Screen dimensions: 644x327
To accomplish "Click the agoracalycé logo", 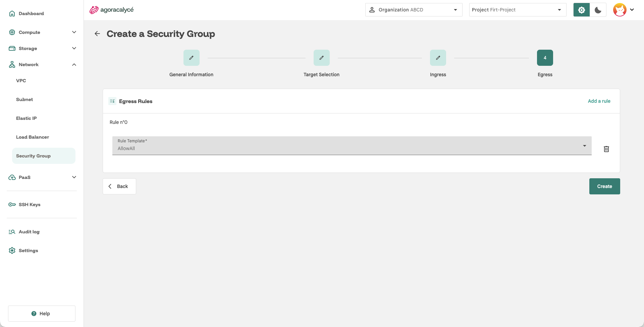I will (111, 10).
